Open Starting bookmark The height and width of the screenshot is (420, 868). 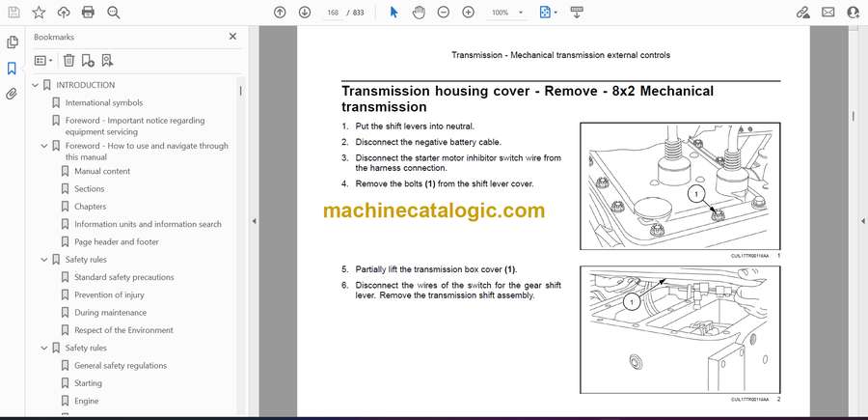click(88, 383)
